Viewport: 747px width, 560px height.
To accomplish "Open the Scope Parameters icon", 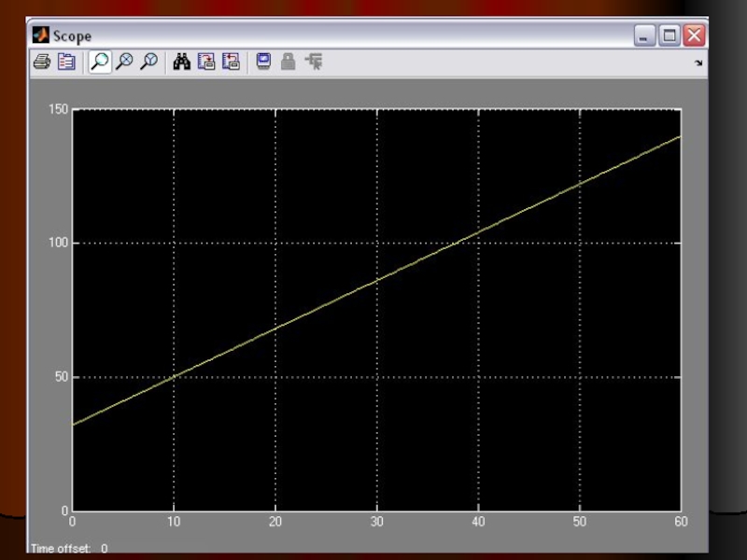I will tap(66, 62).
